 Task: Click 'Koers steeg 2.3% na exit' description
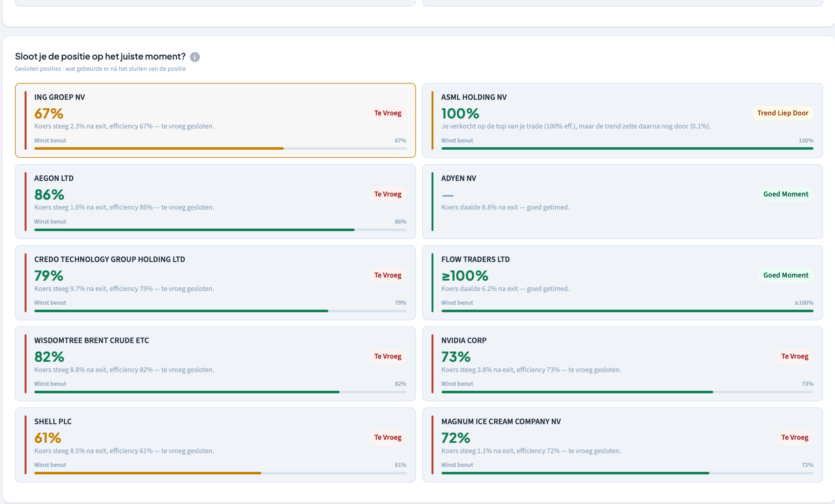124,126
